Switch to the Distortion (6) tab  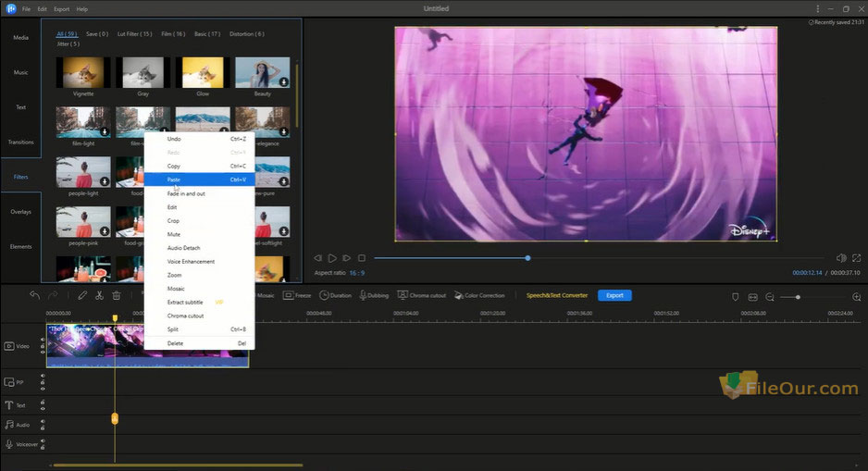pos(247,33)
